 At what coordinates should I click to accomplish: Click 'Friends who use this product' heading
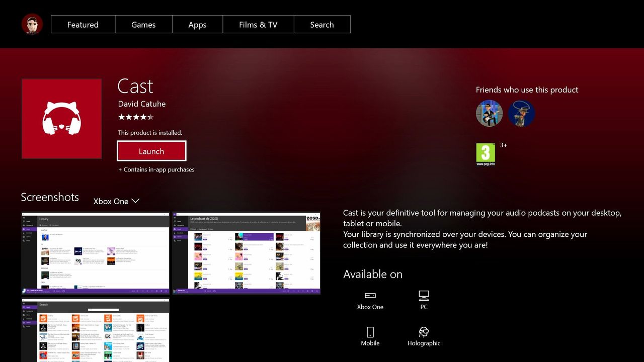[x=527, y=89]
